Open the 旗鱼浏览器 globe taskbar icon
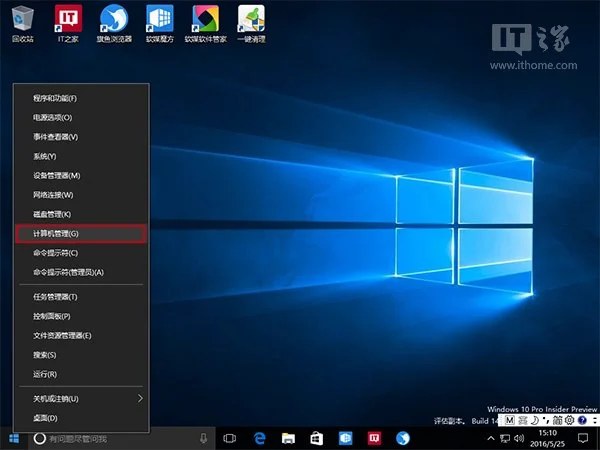The height and width of the screenshot is (450, 600). point(403,438)
